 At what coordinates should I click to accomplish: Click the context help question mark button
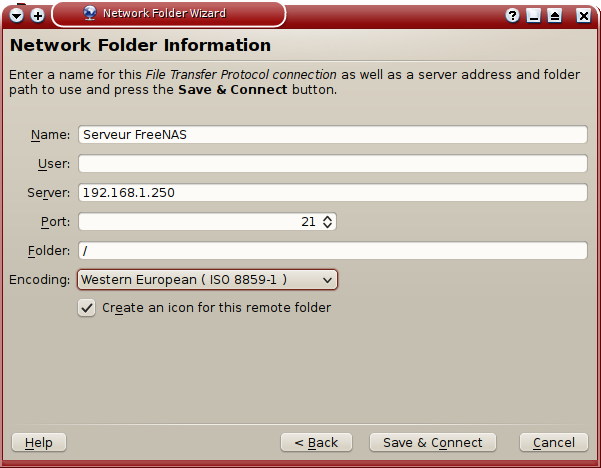point(513,15)
